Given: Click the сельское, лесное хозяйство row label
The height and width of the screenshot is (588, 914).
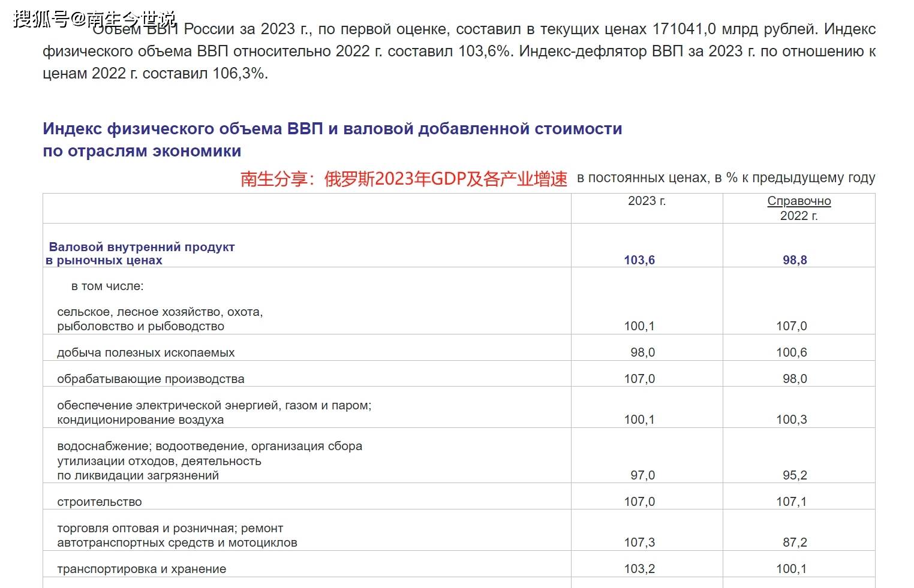Looking at the screenshot, I should 160,318.
